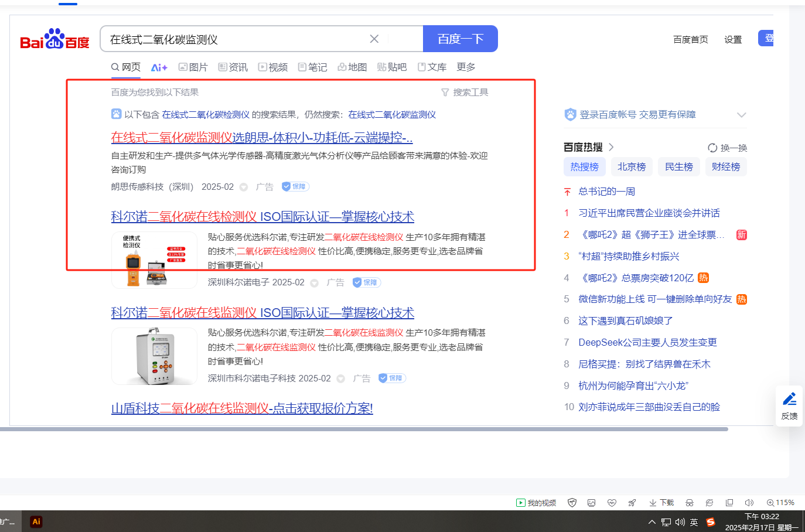The width and height of the screenshot is (805, 532).
Task: Open the AI+ search tab
Action: point(159,67)
